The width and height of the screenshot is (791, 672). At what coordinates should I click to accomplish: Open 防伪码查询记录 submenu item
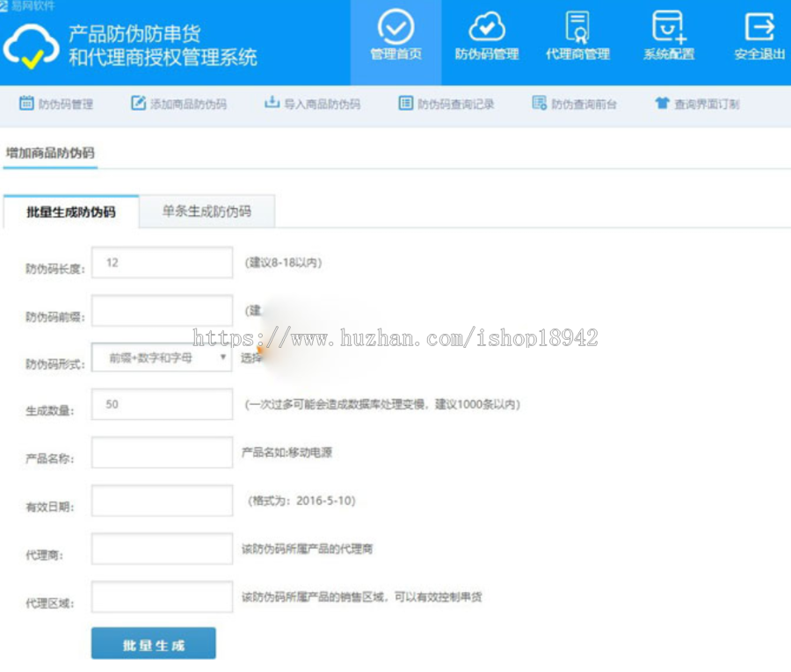click(x=456, y=105)
